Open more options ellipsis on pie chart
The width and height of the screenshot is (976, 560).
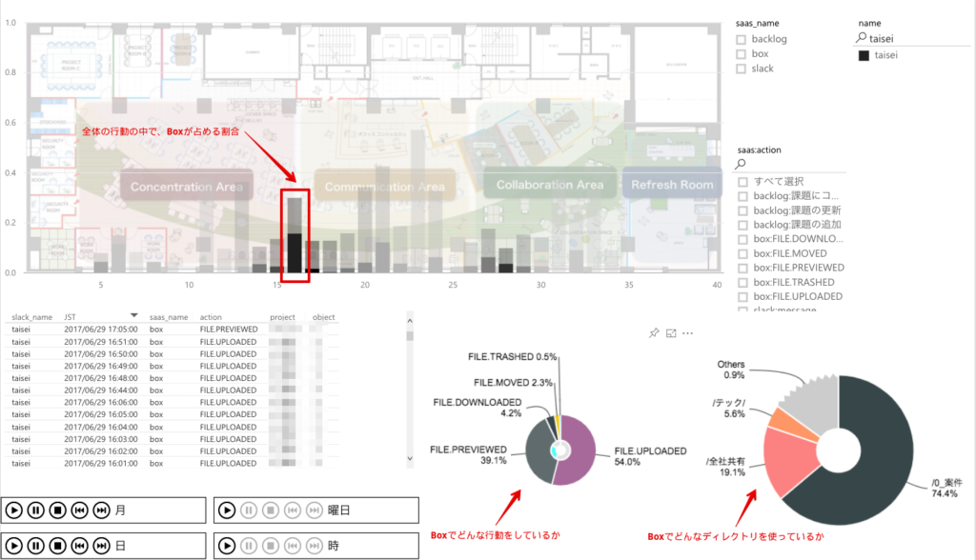pyautogui.click(x=687, y=333)
